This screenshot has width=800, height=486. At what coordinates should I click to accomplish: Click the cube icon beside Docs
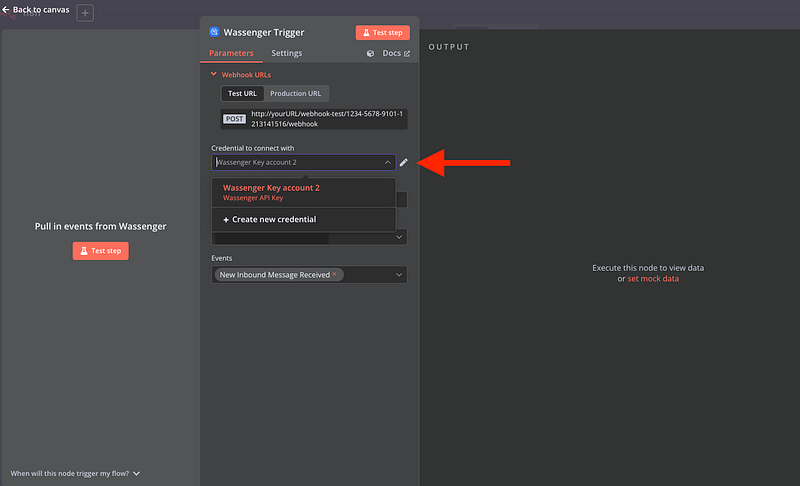coord(371,54)
